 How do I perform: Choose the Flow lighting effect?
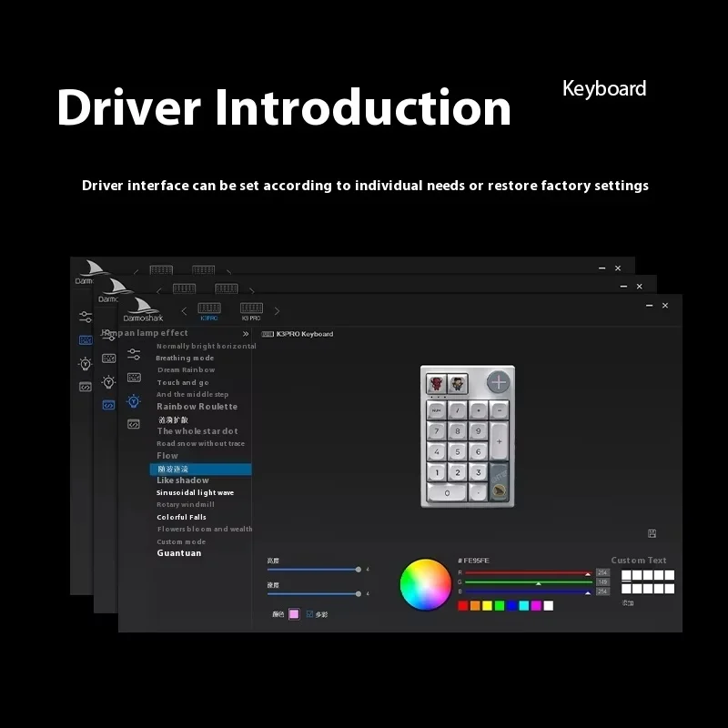pyautogui.click(x=167, y=456)
